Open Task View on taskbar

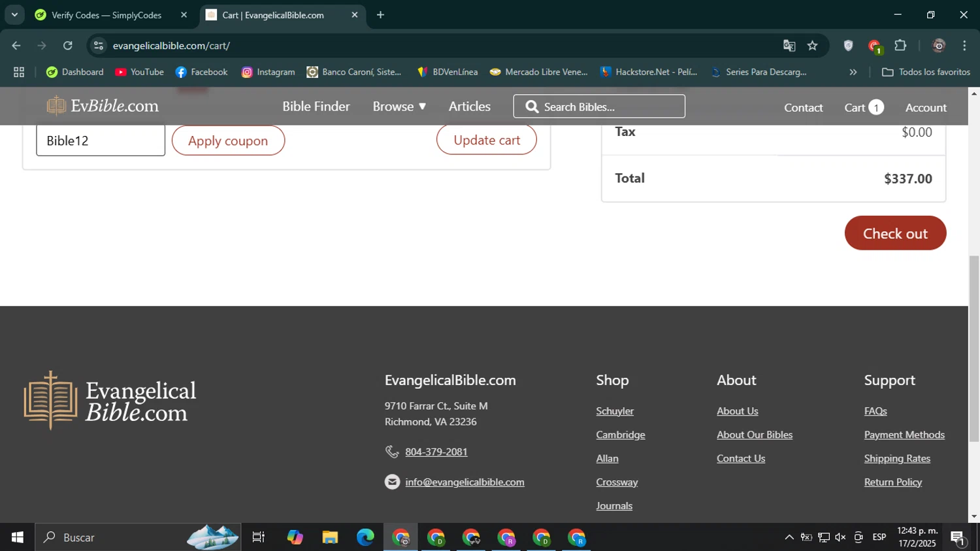259,537
